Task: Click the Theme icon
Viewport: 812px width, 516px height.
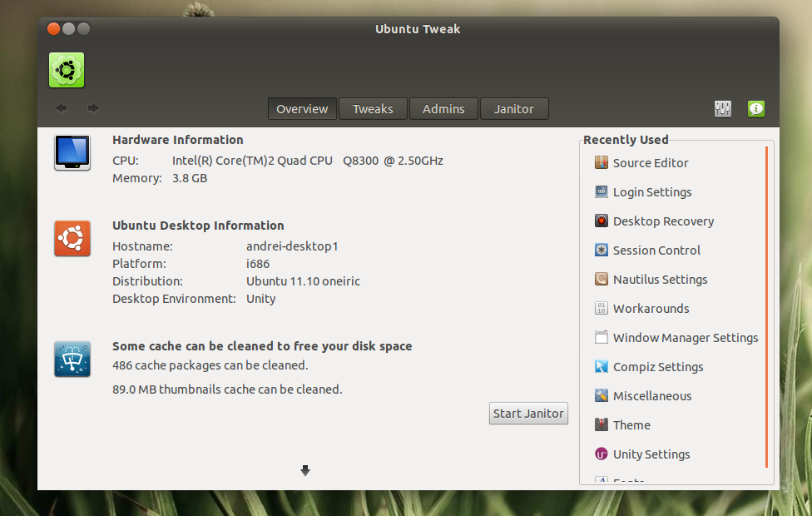Action: click(602, 424)
